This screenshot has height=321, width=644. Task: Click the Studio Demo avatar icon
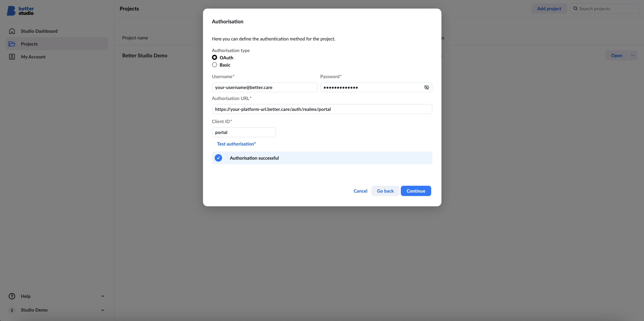12,310
